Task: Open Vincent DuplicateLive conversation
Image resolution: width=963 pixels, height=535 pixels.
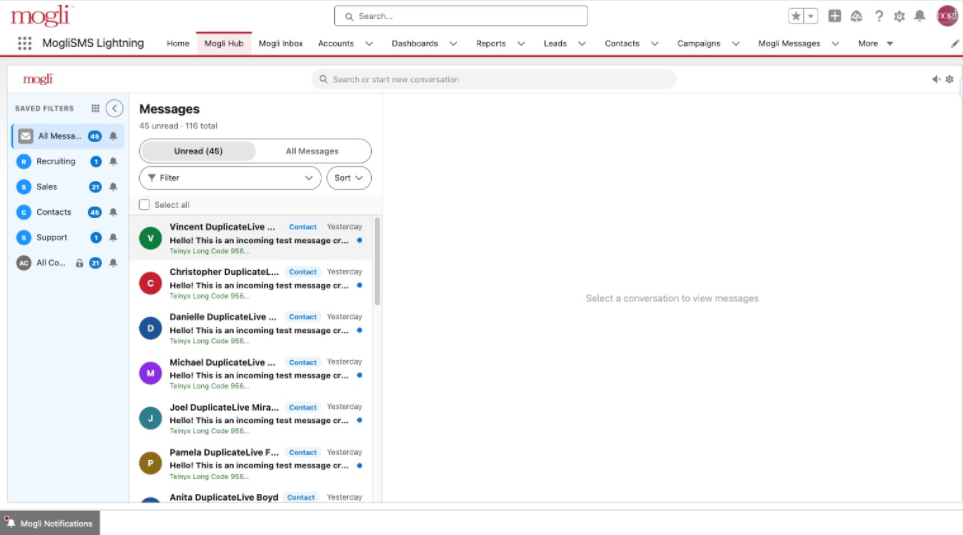Action: pos(252,238)
